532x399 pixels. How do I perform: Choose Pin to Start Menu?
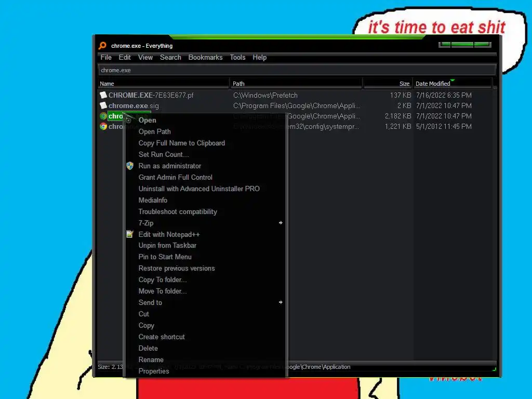165,257
